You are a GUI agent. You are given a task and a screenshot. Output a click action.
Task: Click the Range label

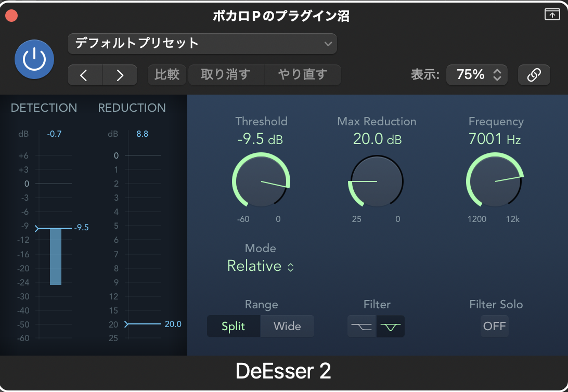click(261, 305)
